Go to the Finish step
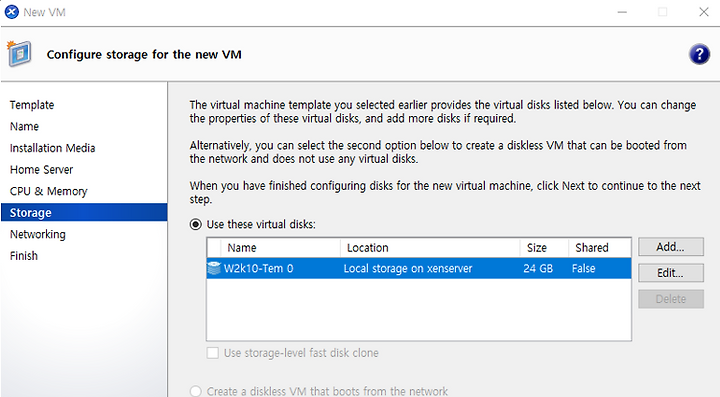This screenshot has width=720, height=397. click(x=24, y=256)
